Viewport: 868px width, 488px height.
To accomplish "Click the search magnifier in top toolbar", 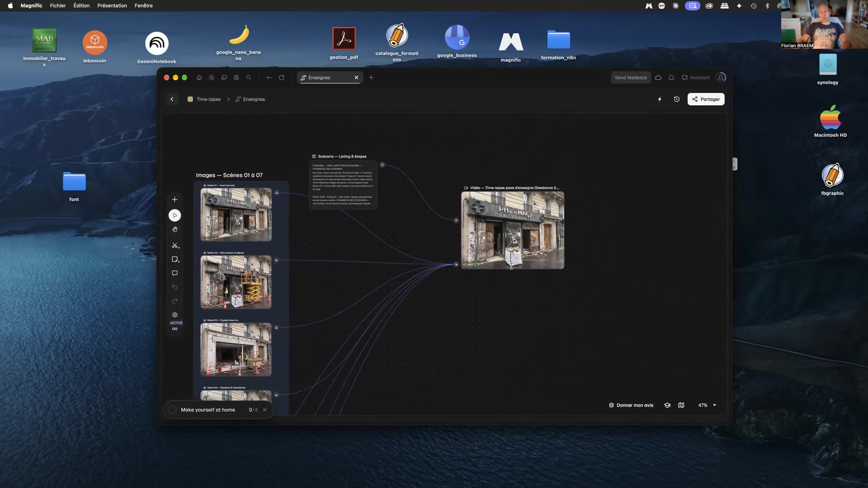I will 249,78.
